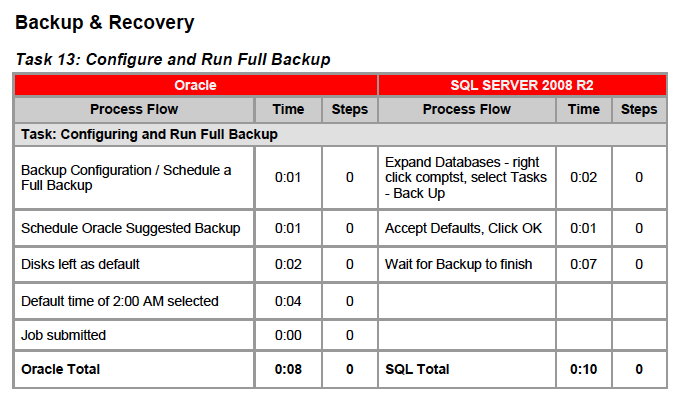
Task: Click the Wait for Backup to finish cell
Action: [x=467, y=264]
